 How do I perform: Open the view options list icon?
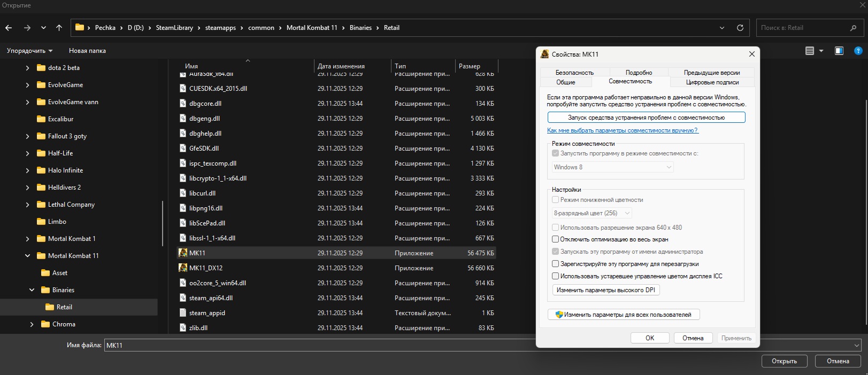pos(810,51)
